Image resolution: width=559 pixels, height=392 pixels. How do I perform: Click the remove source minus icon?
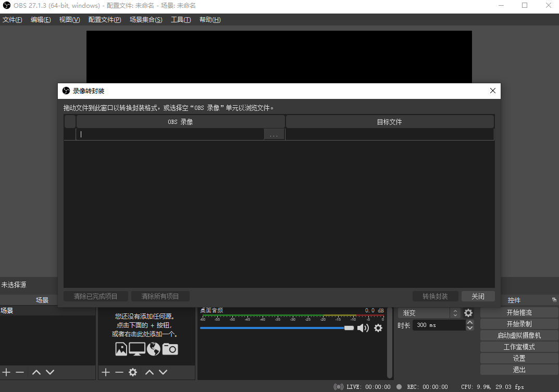119,372
